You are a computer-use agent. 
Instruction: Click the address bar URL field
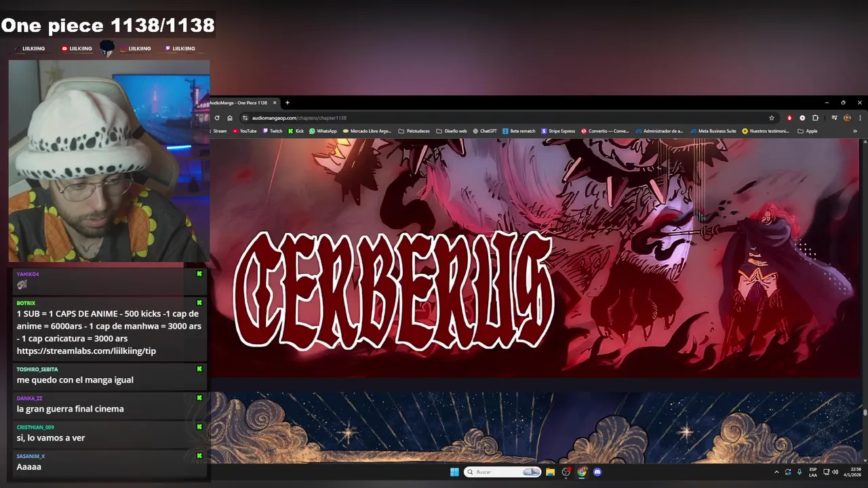509,118
